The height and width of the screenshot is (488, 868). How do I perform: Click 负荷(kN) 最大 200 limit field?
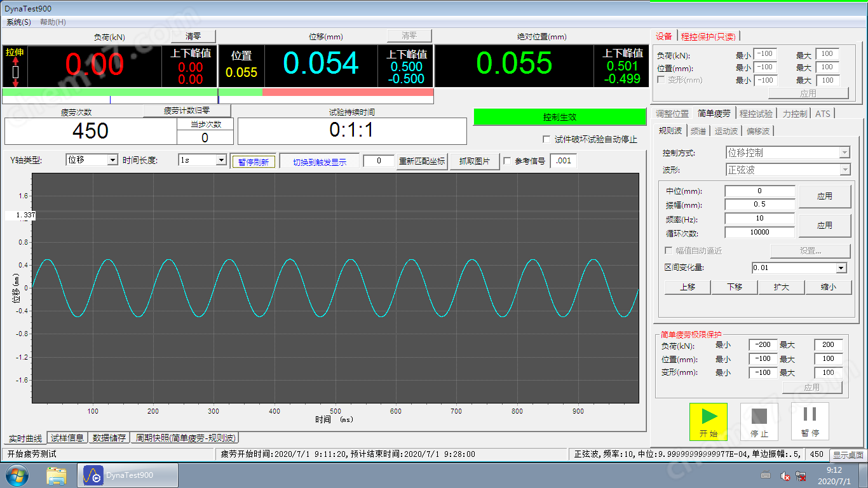(x=828, y=345)
